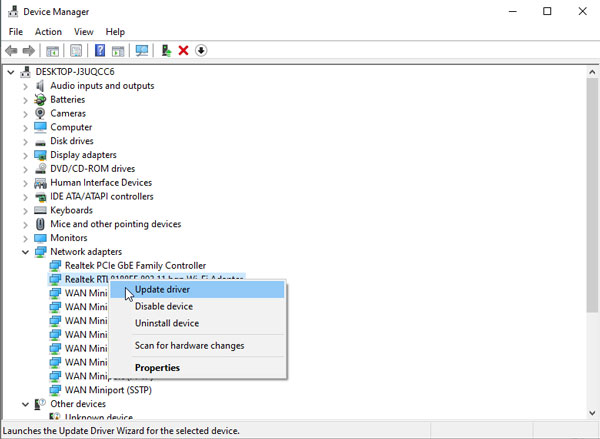Image resolution: width=600 pixels, height=439 pixels.
Task: Click the Monitors category icon
Action: [x=40, y=238]
